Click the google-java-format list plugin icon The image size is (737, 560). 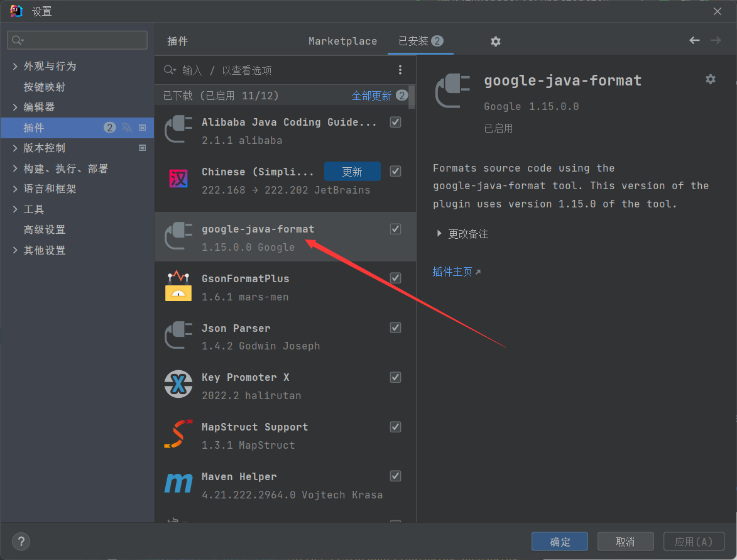pyautogui.click(x=178, y=236)
